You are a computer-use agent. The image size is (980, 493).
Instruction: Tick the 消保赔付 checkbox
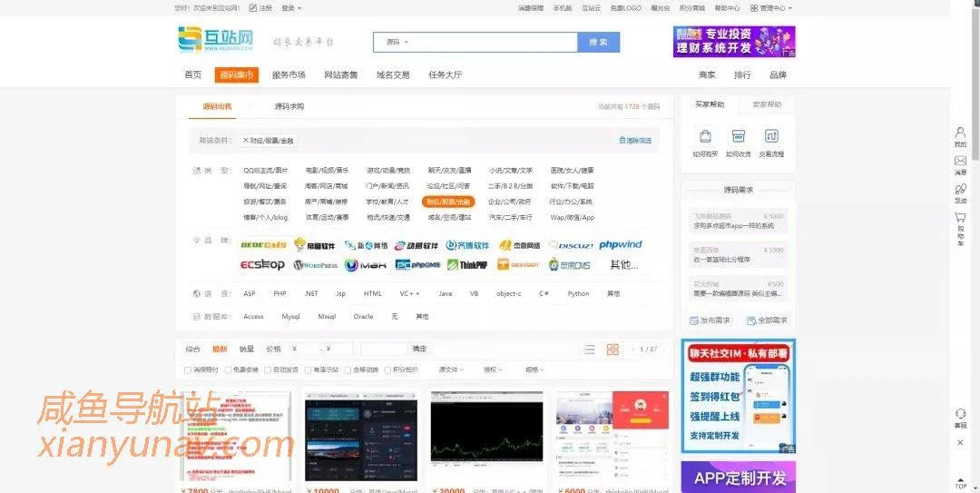pos(188,370)
